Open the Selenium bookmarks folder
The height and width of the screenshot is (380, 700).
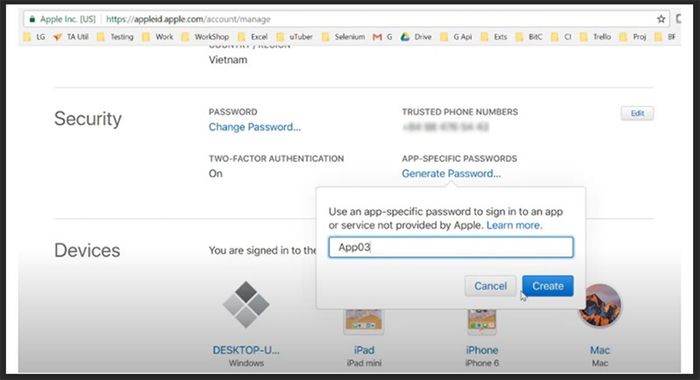tap(343, 37)
